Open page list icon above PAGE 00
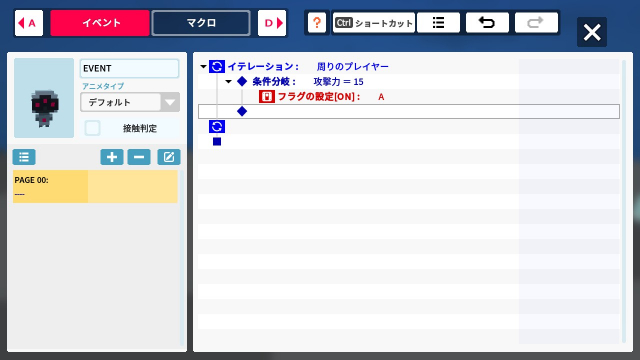Image resolution: width=640 pixels, height=360 pixels. (x=24, y=157)
